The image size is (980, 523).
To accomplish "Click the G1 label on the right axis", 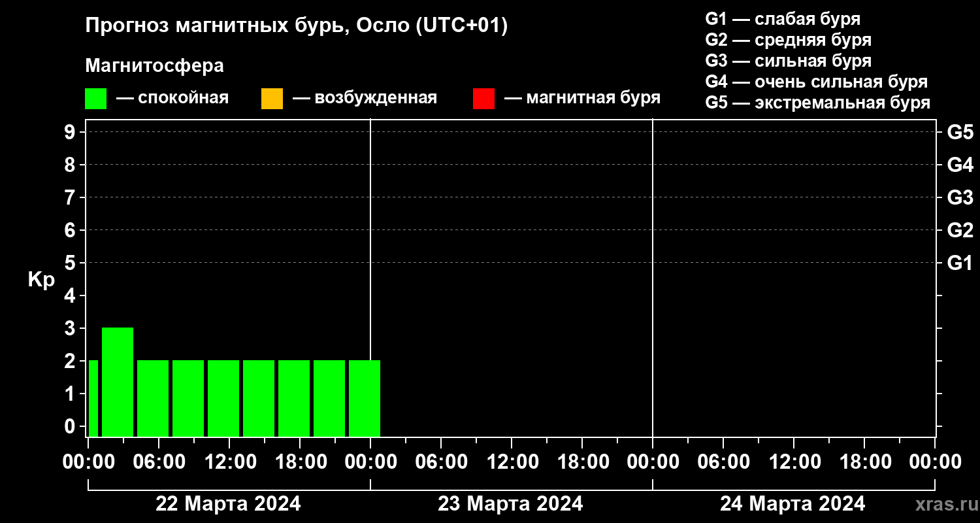I will pos(960,263).
